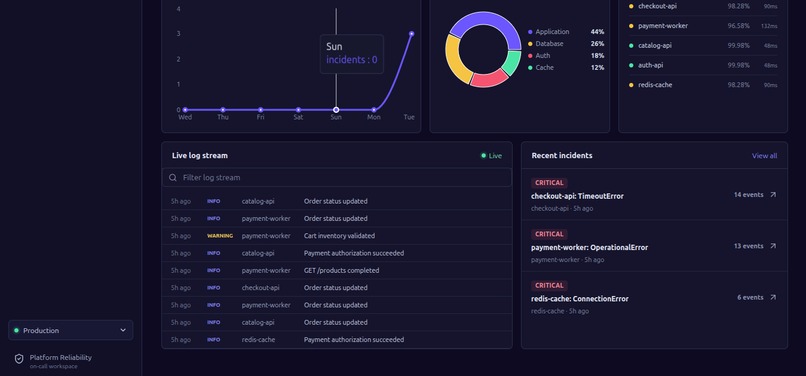
Task: Click the Cache legend entry
Action: (565, 67)
